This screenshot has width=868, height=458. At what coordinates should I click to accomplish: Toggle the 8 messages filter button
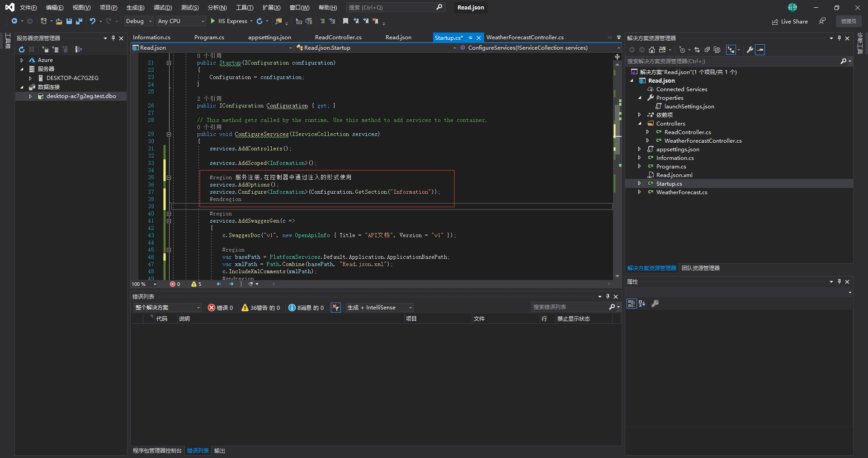point(306,308)
